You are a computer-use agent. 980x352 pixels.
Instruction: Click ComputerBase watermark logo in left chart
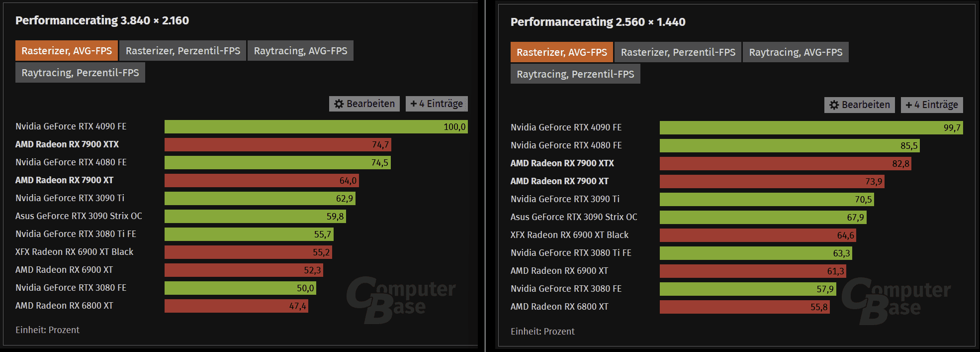(x=400, y=299)
